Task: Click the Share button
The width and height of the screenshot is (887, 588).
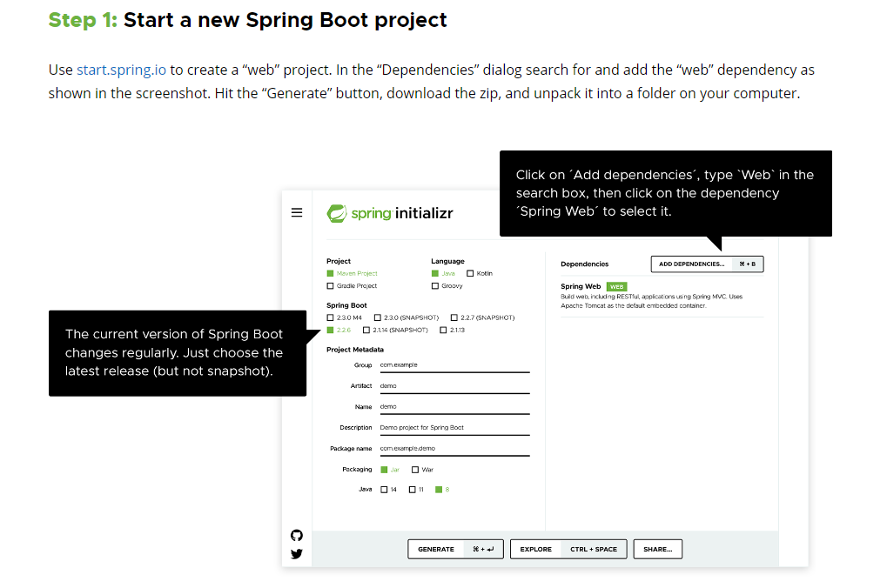Action: coord(658,549)
